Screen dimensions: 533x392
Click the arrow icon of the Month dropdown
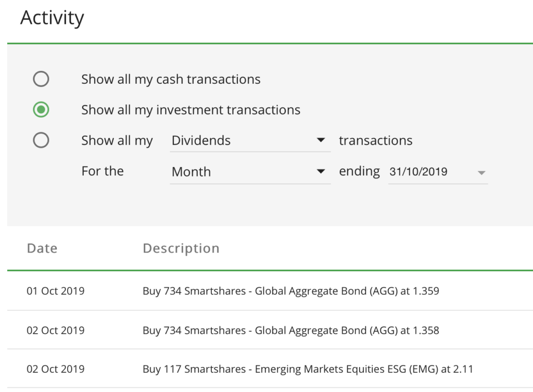tap(321, 171)
